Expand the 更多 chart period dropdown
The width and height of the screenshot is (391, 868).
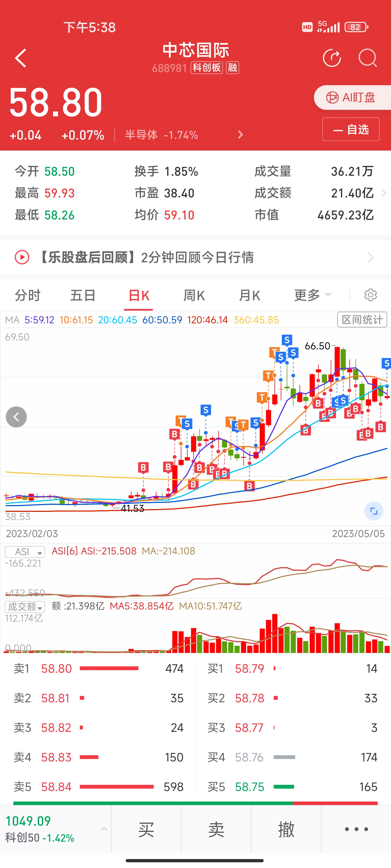(313, 295)
